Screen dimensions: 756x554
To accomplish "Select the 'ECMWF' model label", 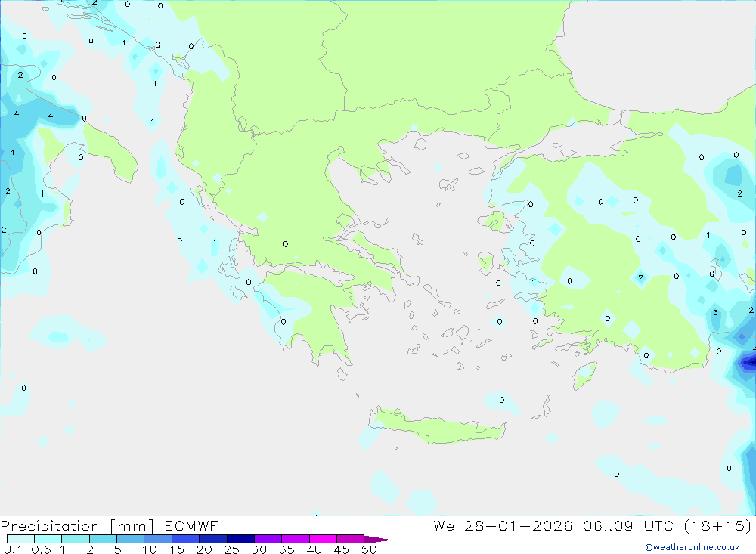I will [x=191, y=525].
